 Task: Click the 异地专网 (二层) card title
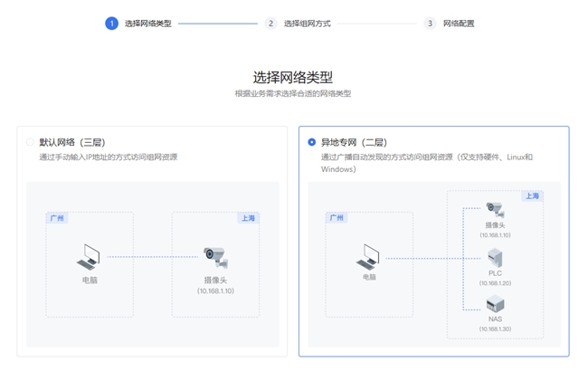tap(354, 142)
